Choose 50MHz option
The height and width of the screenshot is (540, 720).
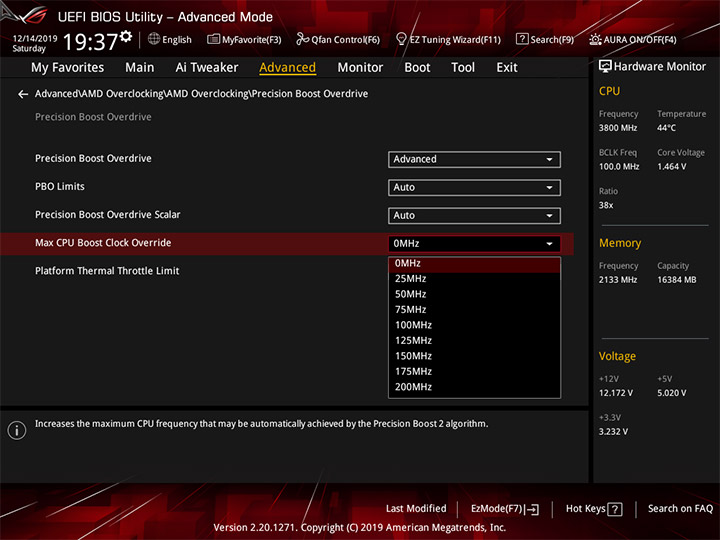pyautogui.click(x=474, y=294)
